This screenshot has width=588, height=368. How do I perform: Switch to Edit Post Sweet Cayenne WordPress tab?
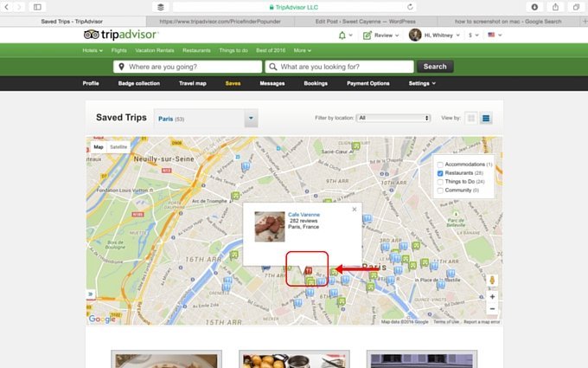(366, 22)
